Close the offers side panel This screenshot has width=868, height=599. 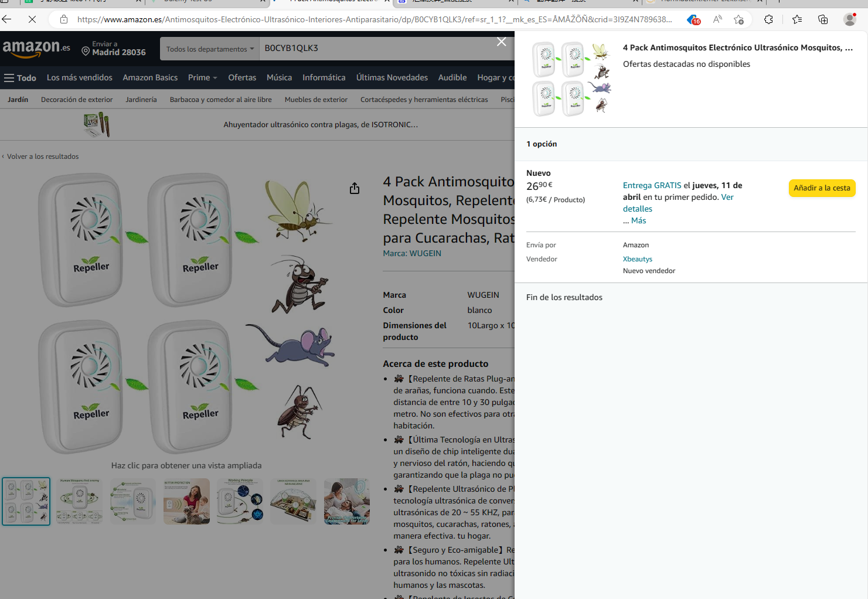point(502,42)
